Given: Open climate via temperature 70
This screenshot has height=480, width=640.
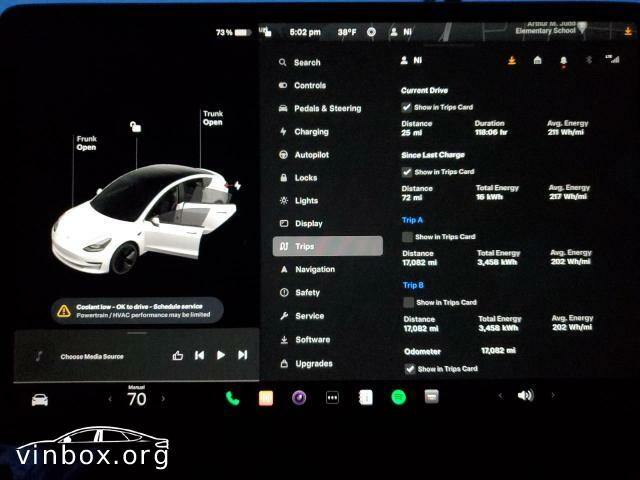Looking at the screenshot, I should (x=136, y=399).
